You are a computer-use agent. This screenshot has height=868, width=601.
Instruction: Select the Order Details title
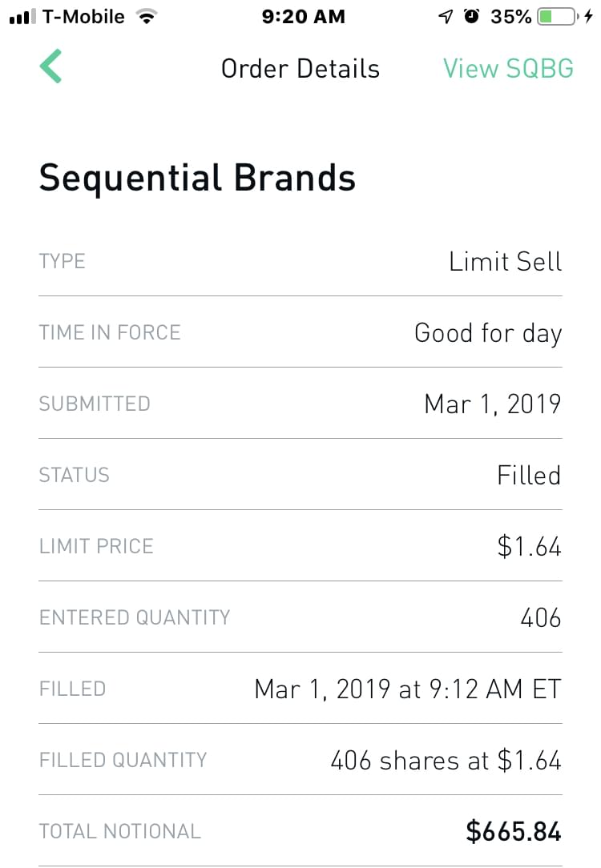pos(300,69)
